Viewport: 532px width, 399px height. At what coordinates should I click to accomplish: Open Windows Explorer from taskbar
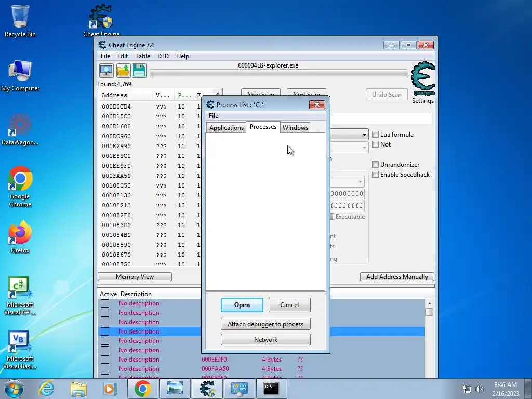[78, 389]
